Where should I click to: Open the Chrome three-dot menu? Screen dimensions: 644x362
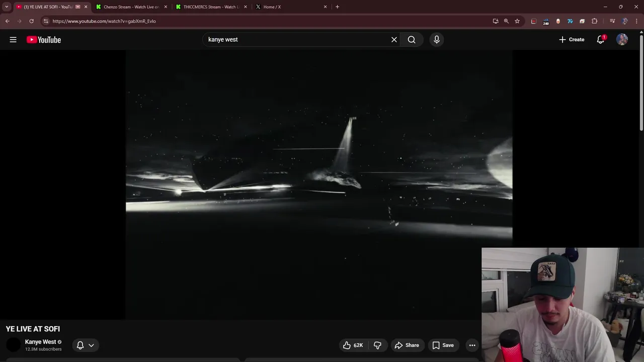637,21
